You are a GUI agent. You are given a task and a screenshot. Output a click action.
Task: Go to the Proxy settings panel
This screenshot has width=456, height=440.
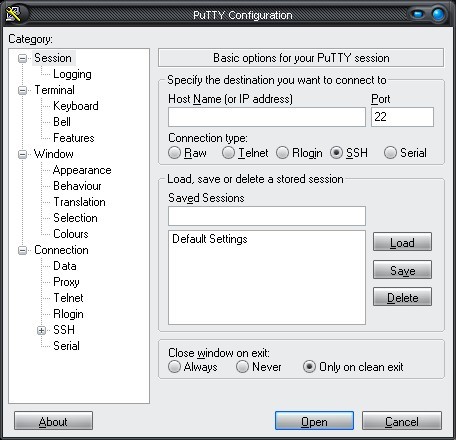(66, 282)
